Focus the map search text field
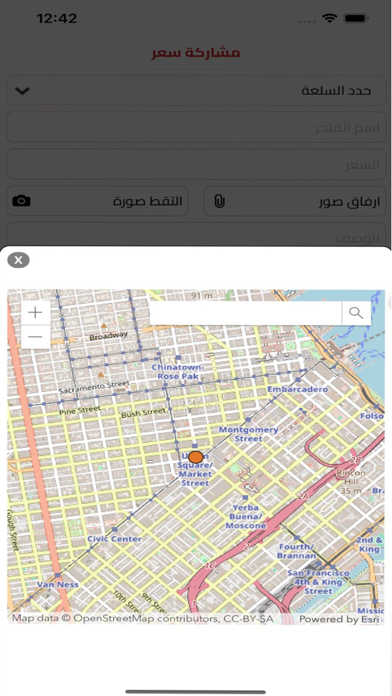392x696 pixels. (x=245, y=313)
